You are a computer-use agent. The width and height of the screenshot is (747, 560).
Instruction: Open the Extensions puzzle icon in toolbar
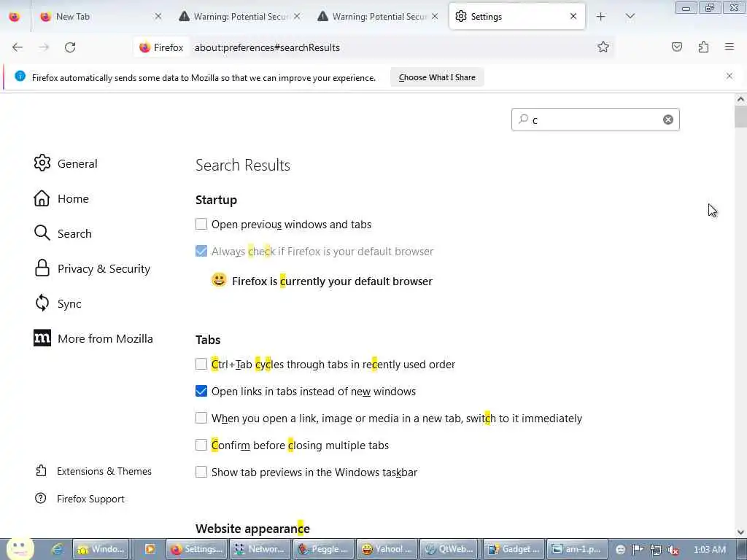[703, 47]
